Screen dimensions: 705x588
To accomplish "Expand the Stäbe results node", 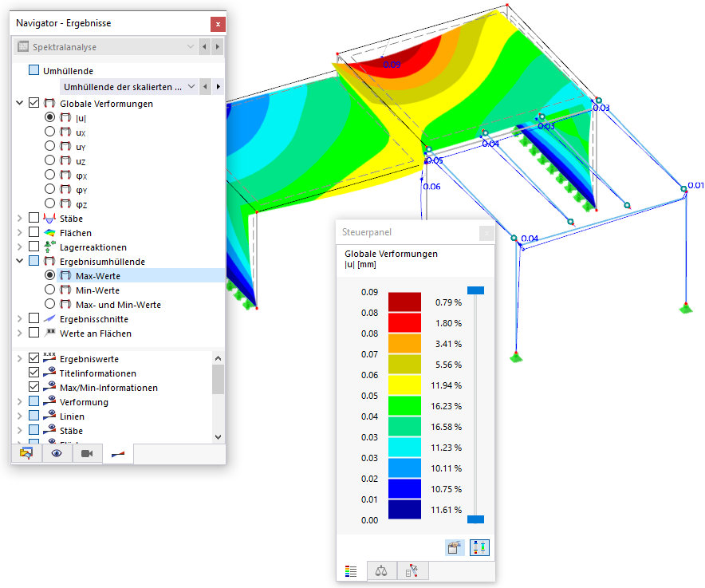I will (x=19, y=218).
